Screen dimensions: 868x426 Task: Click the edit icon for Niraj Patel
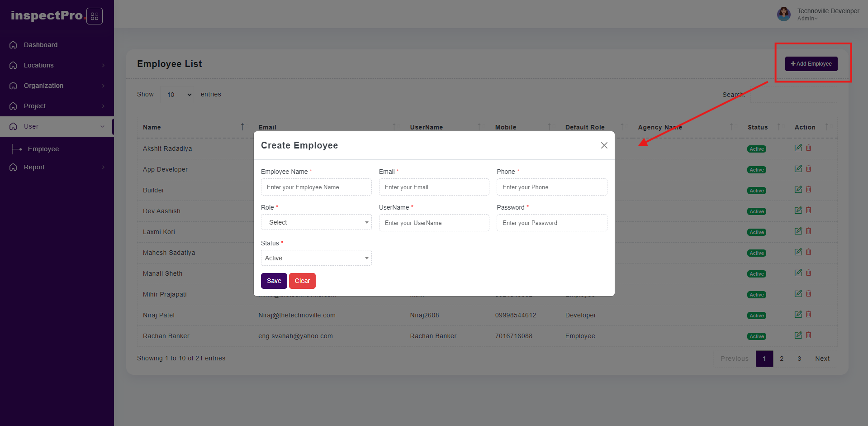tap(798, 315)
